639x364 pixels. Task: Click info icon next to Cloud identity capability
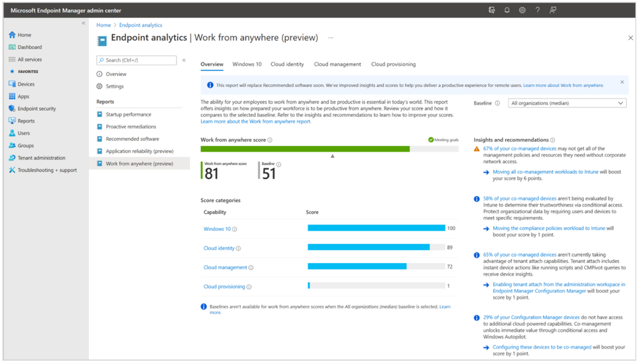[239, 248]
